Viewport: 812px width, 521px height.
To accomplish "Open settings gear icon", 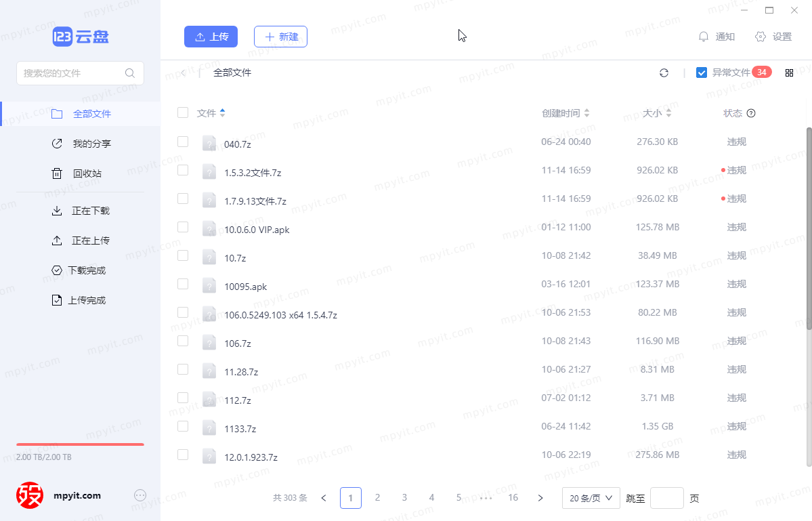I will click(761, 37).
